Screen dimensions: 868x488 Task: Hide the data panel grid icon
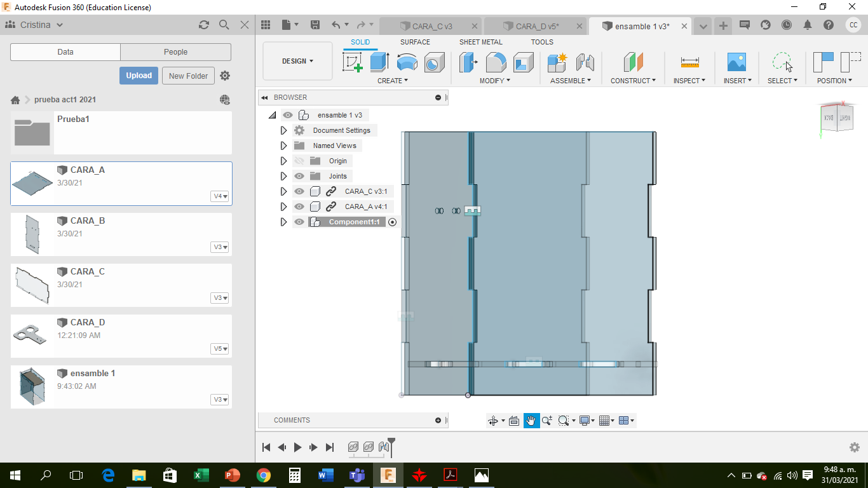[266, 25]
